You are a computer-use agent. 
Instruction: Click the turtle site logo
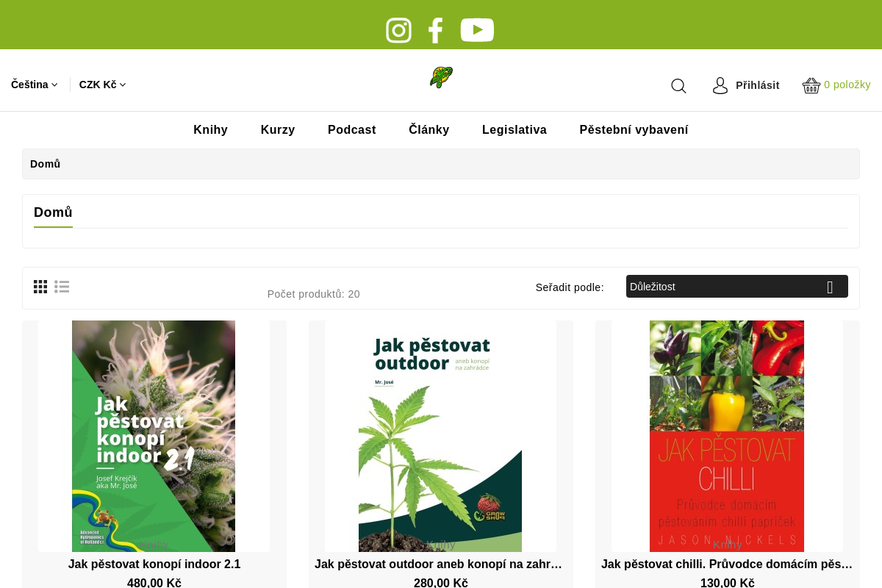click(441, 77)
